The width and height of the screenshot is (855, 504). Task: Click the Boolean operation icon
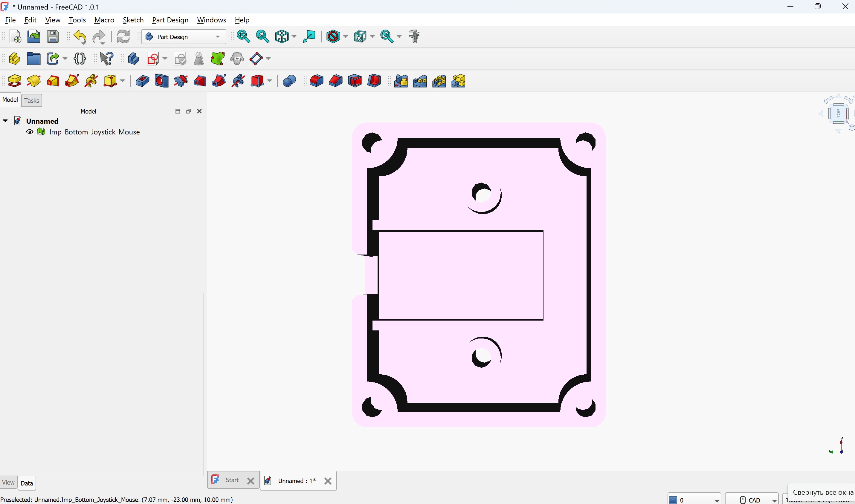(289, 81)
